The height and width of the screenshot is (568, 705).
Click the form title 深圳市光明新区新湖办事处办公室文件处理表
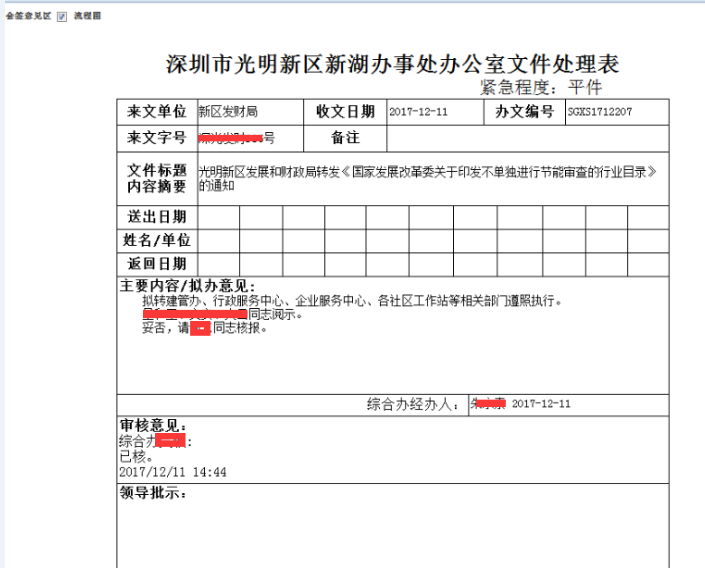point(393,64)
